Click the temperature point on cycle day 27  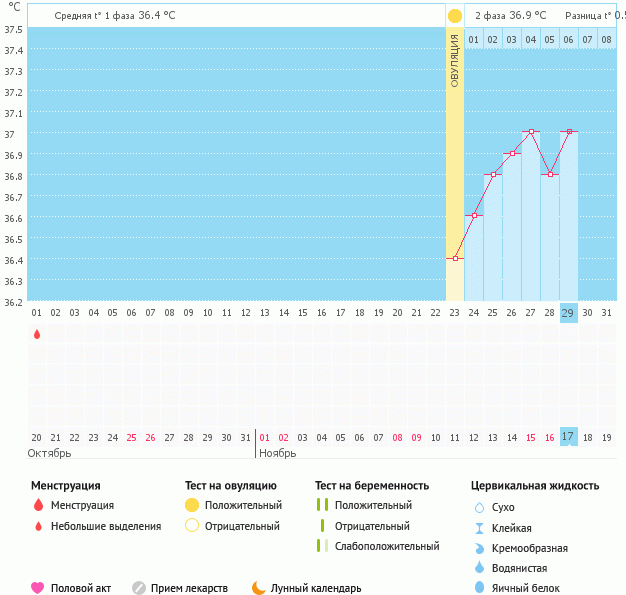(531, 132)
